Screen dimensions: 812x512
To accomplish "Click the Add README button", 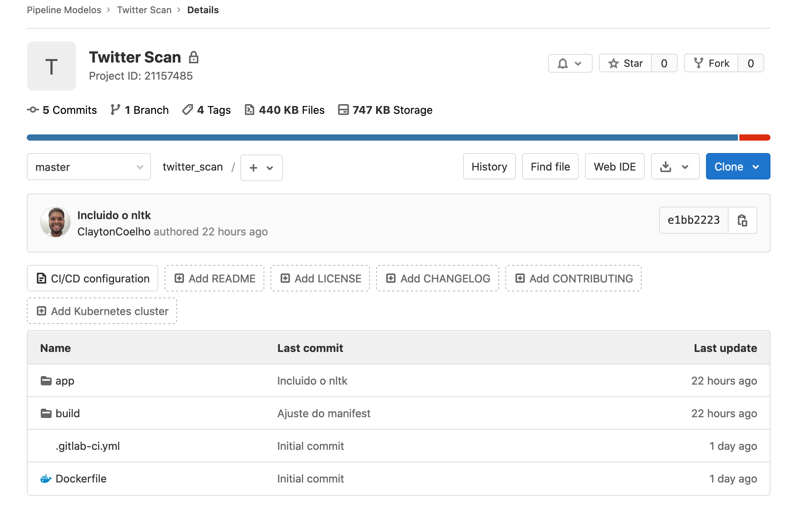I will tap(214, 279).
